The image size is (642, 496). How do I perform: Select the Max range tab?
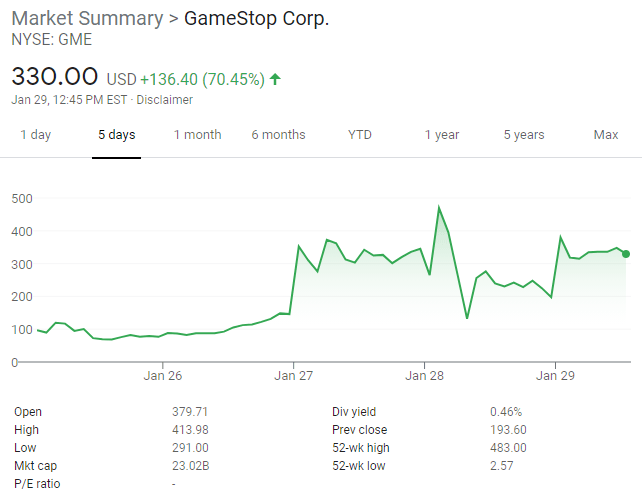[x=605, y=135]
